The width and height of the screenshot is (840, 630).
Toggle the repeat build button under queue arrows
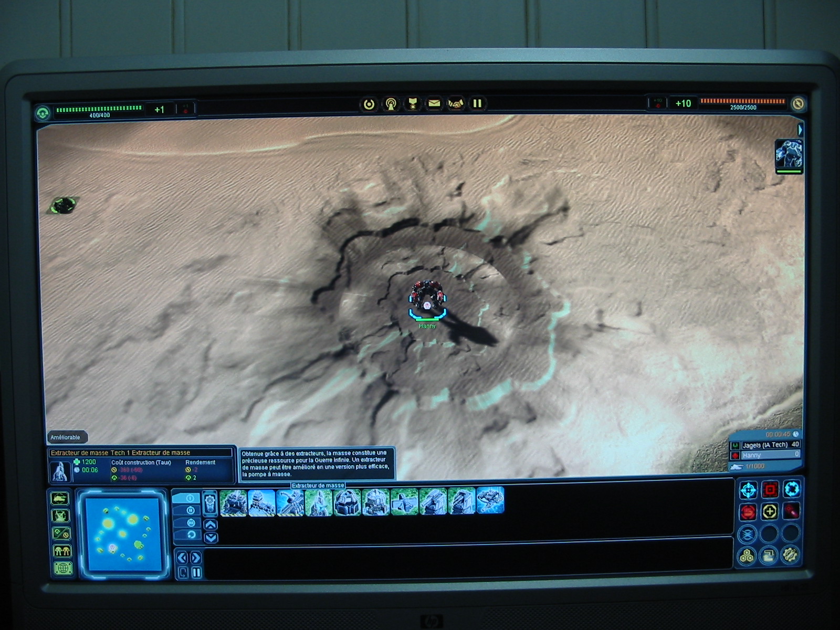tap(183, 572)
